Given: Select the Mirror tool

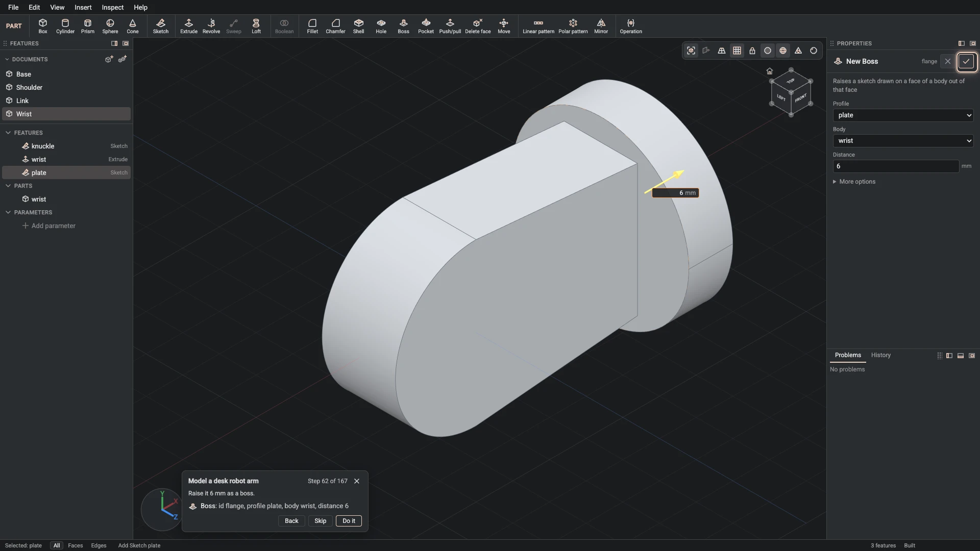Looking at the screenshot, I should pyautogui.click(x=601, y=26).
